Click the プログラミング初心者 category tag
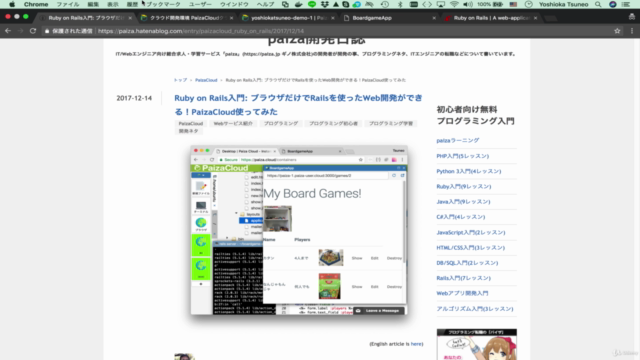The height and width of the screenshot is (360, 640). point(333,123)
